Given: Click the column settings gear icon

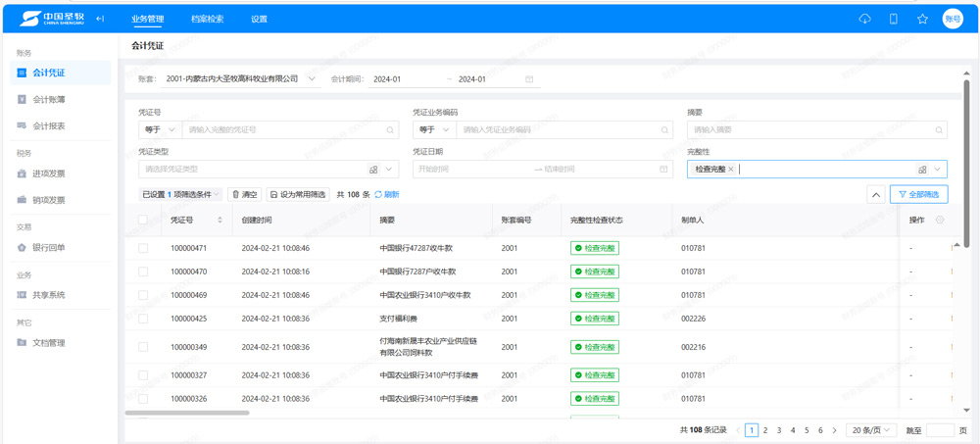Looking at the screenshot, I should point(940,220).
